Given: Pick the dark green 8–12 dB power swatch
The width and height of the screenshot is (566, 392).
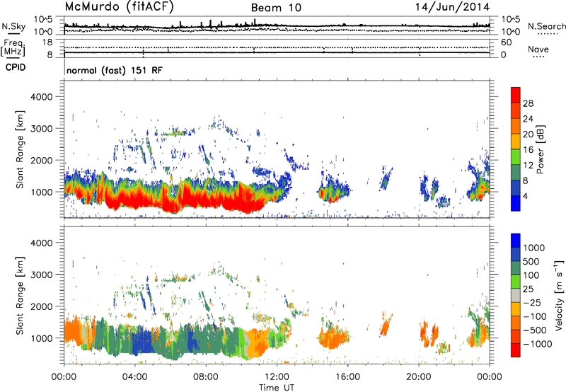Looking at the screenshot, I should point(516,173).
